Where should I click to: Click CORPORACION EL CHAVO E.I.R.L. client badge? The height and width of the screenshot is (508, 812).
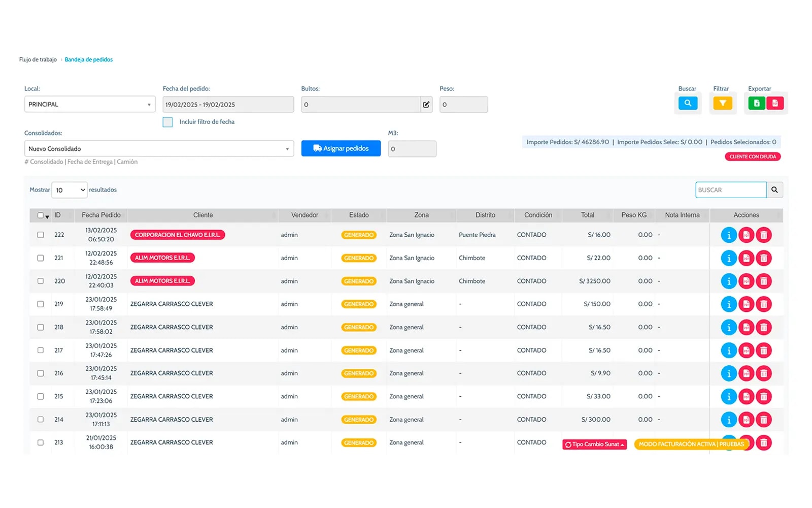178,235
